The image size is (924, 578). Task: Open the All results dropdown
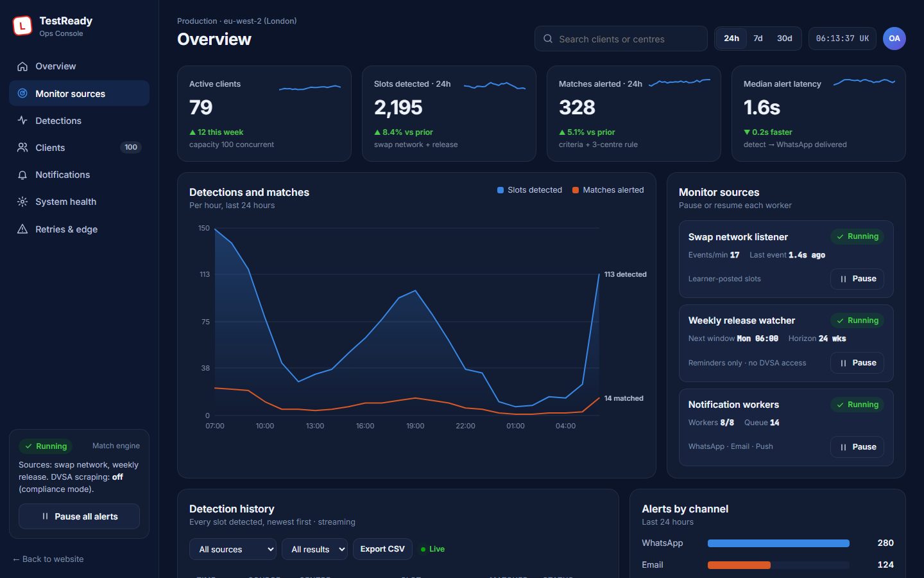[x=315, y=549]
